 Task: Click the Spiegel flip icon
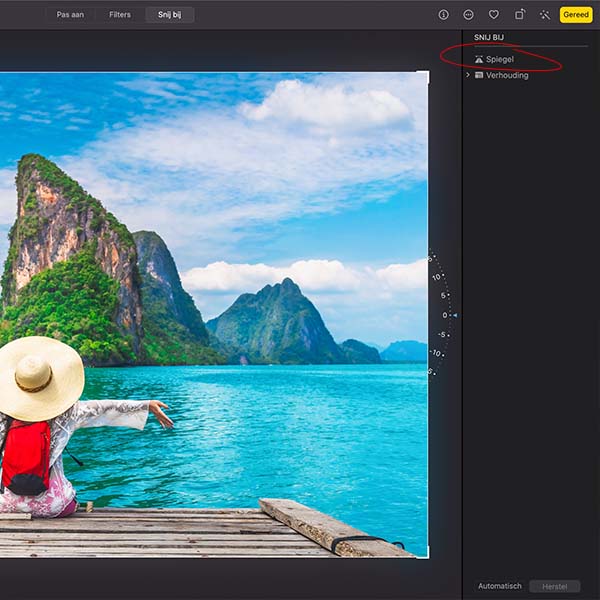coord(479,60)
